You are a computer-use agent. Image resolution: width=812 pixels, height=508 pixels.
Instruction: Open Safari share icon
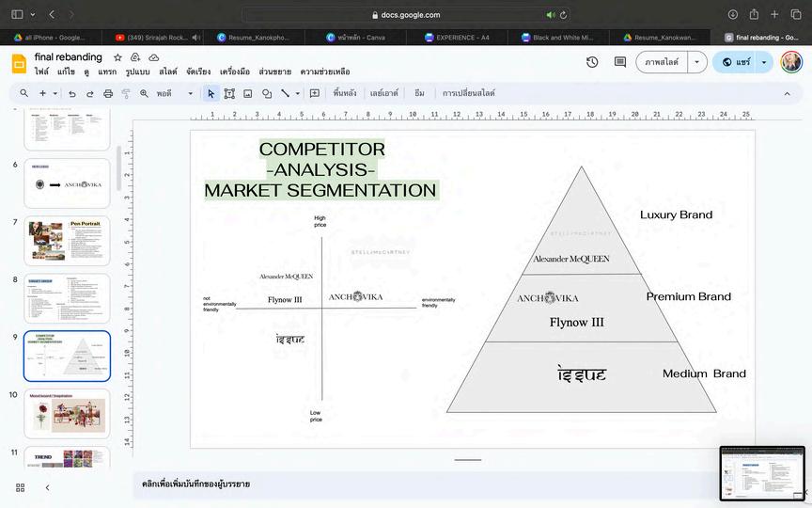click(x=754, y=14)
